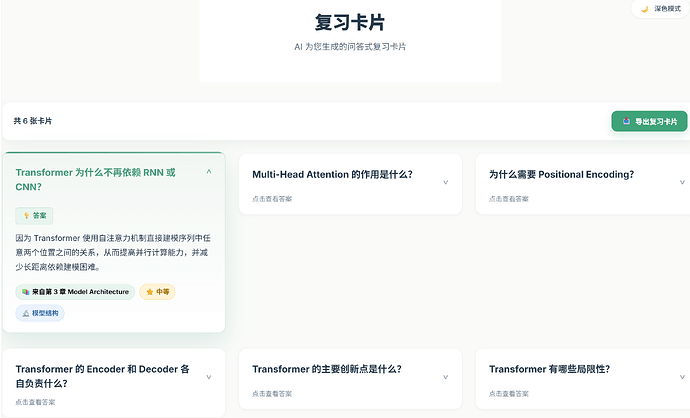This screenshot has height=418, width=690.
Task: Click the answer text beginning 因为 Transformer 使用自注意力机制
Action: [x=113, y=253]
